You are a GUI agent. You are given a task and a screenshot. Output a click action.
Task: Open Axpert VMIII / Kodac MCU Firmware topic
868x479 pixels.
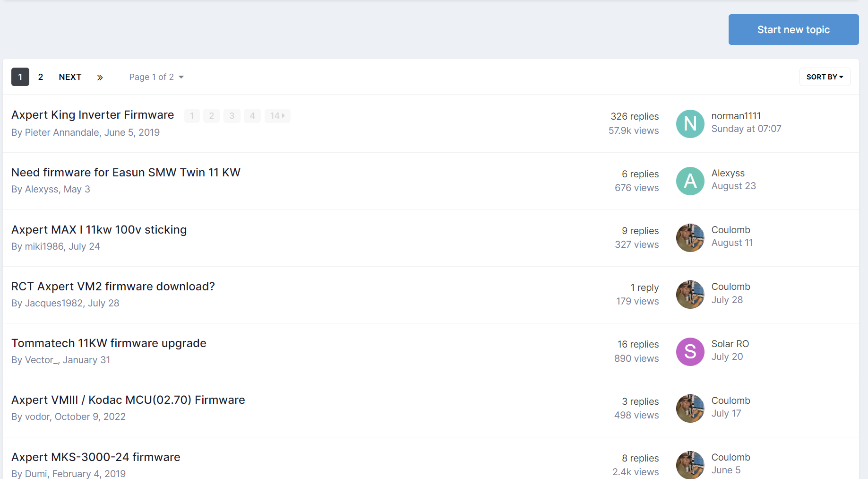128,400
